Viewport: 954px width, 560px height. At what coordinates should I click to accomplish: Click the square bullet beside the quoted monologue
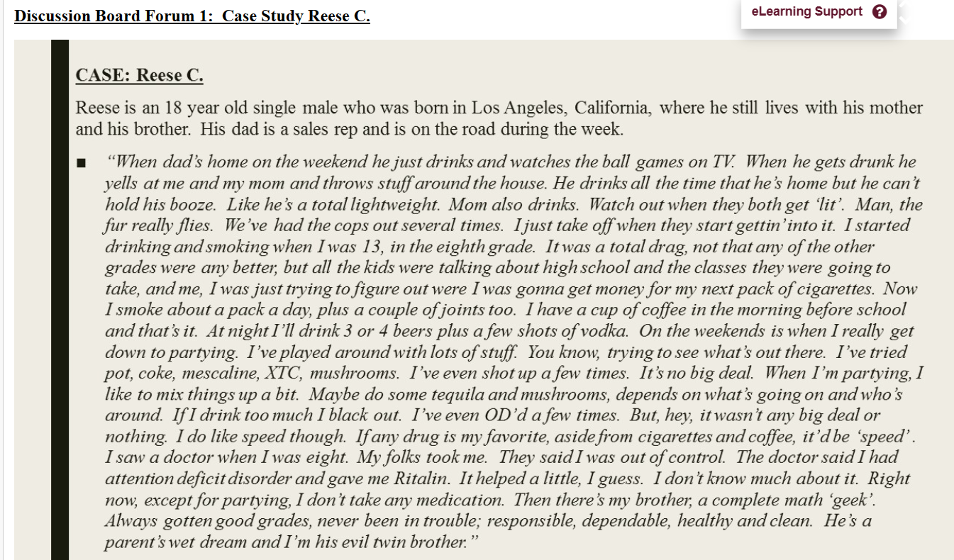(x=79, y=162)
